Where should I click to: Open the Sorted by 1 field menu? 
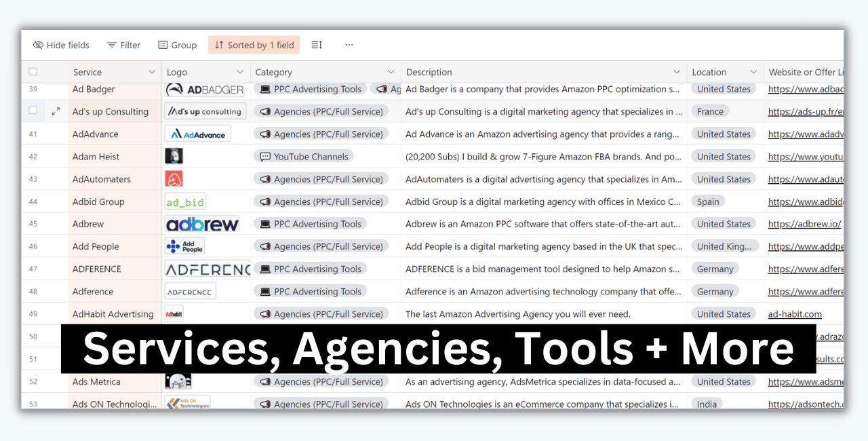254,45
